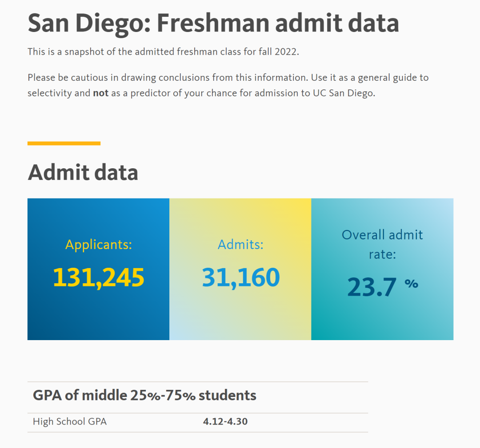Click the empty lower area of the yellow Admits tile

[240, 320]
